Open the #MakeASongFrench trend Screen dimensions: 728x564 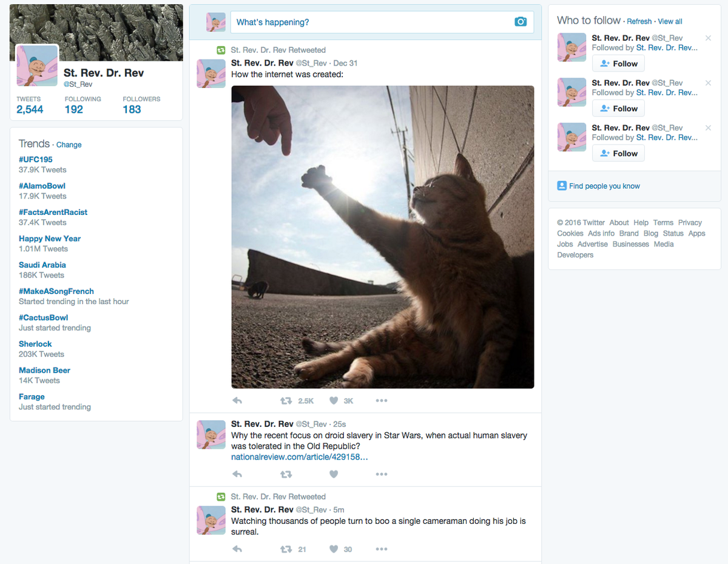tap(56, 291)
